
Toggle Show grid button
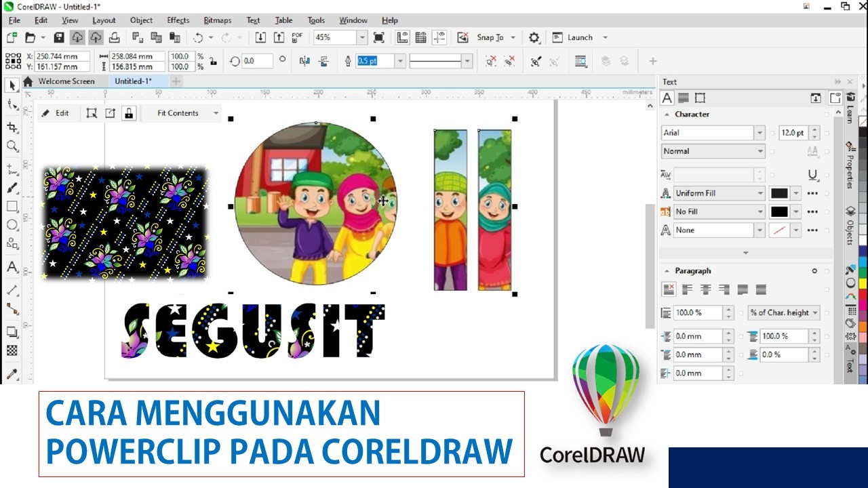coord(421,37)
